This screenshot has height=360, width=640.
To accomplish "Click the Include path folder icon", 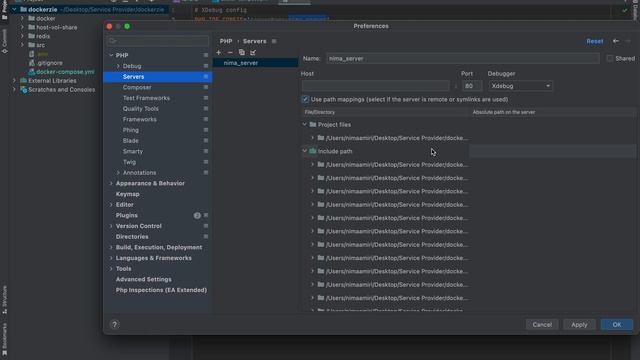I will coord(313,151).
